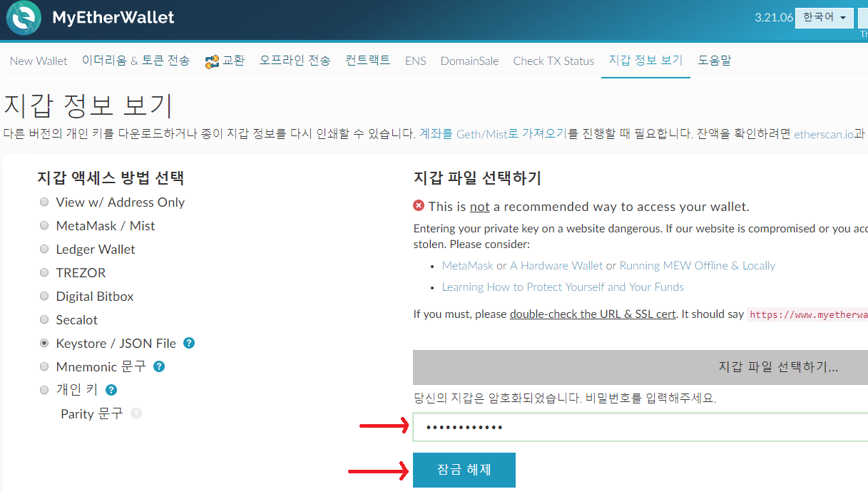
Task: Go to 이더리움 & 토큰 전송 tab
Action: pos(136,61)
